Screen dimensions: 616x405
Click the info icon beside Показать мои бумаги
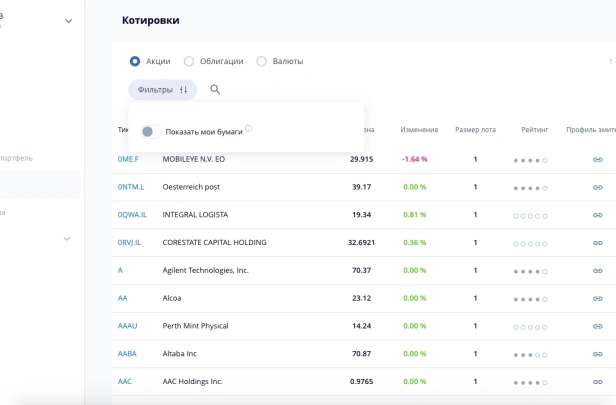coord(248,128)
